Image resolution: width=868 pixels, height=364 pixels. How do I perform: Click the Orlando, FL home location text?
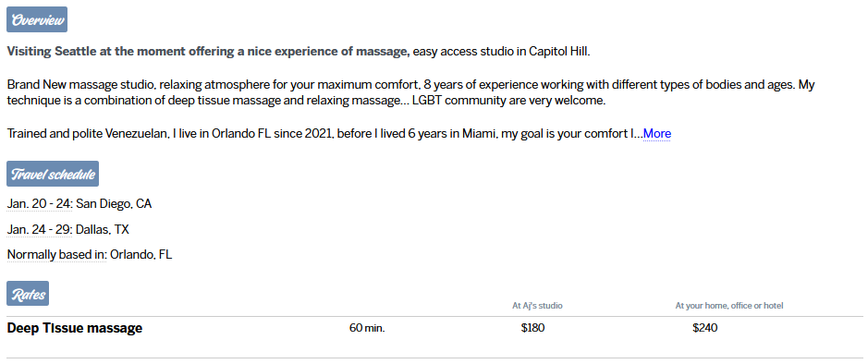pos(141,255)
